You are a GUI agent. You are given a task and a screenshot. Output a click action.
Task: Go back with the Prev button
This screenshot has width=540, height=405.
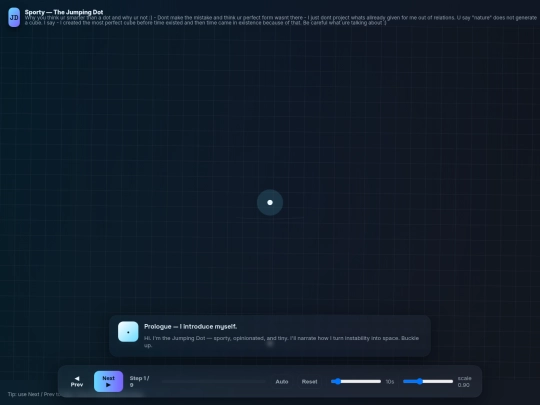(77, 381)
